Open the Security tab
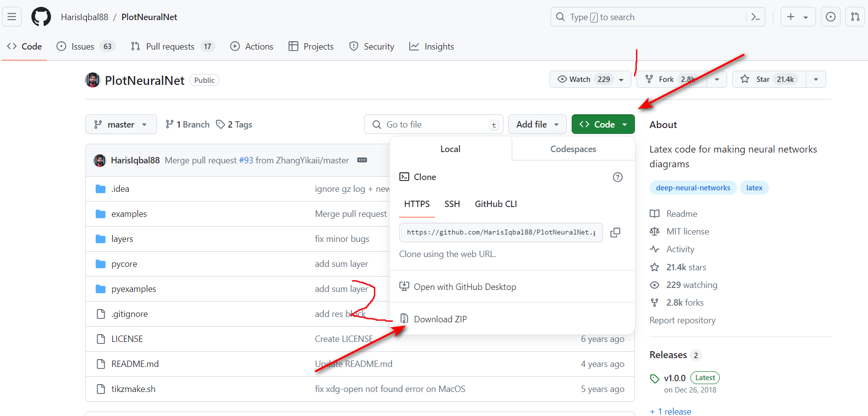The width and height of the screenshot is (868, 416). coord(371,47)
